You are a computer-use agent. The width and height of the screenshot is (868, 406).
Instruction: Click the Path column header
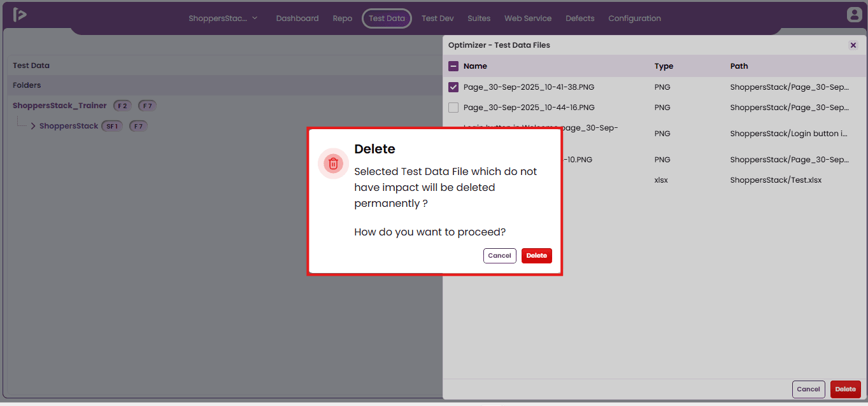[739, 66]
